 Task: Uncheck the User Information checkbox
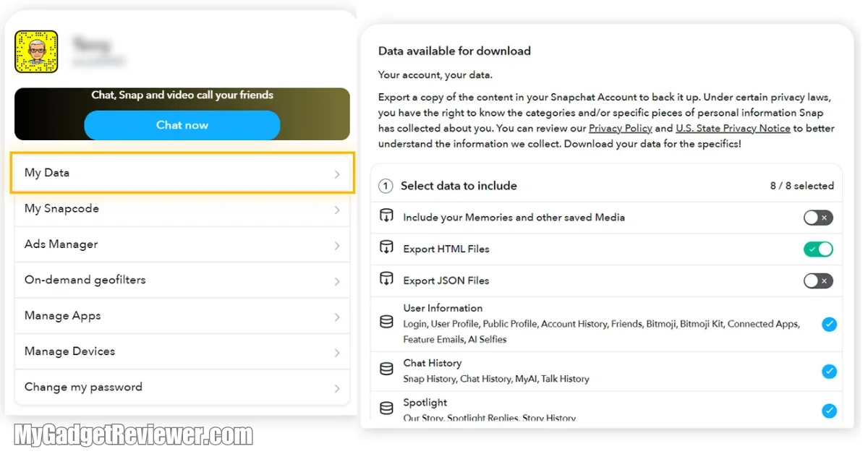829,324
